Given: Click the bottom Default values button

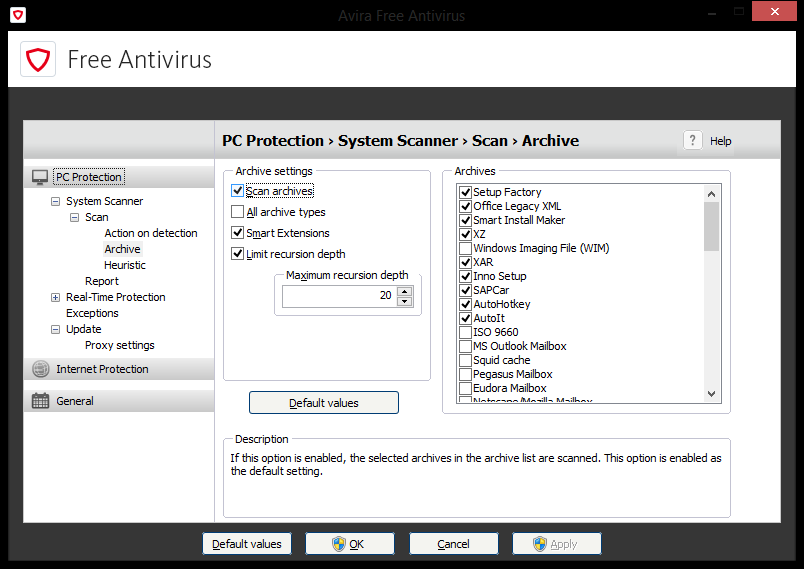Looking at the screenshot, I should 247,544.
